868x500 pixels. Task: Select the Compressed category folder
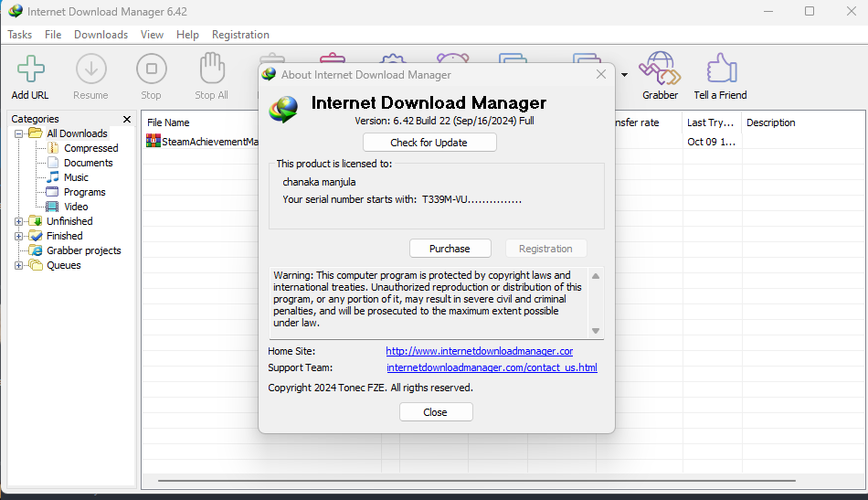90,148
